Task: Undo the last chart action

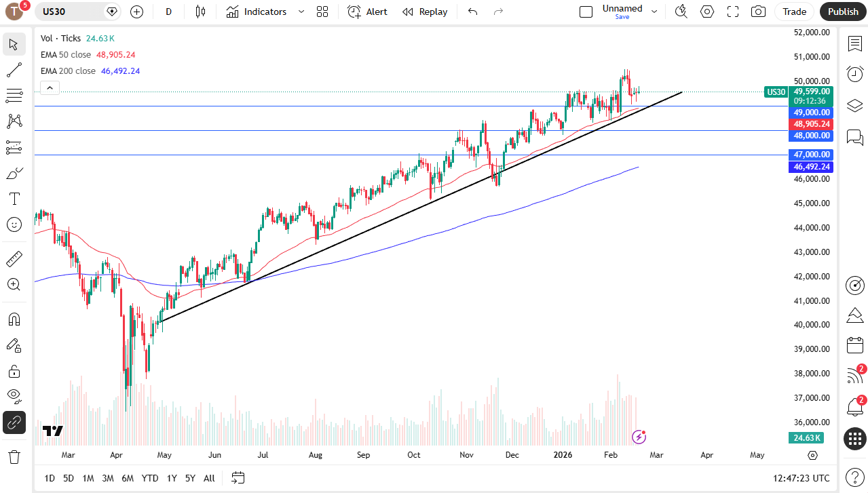Action: [473, 12]
